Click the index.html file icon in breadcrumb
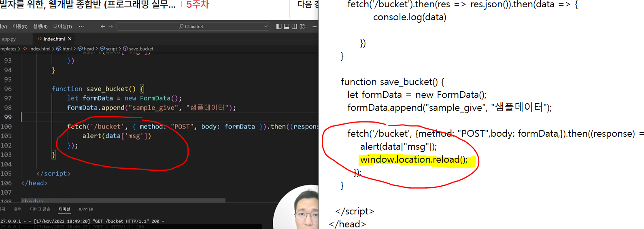644x229 pixels. coord(26,49)
